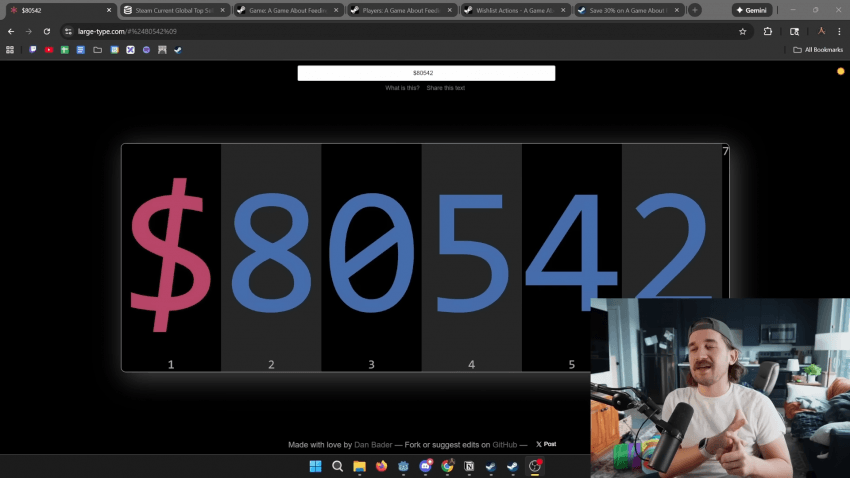Screen dimensions: 850x478
Task: Open Notion from the taskbar
Action: click(469, 466)
